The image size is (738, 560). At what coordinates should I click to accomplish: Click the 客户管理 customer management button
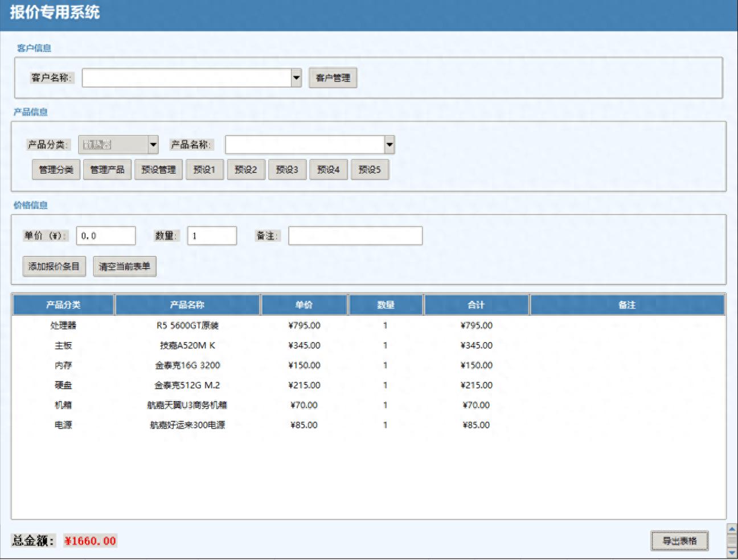click(332, 78)
